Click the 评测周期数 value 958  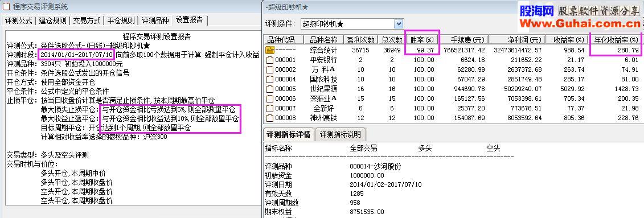click(354, 203)
